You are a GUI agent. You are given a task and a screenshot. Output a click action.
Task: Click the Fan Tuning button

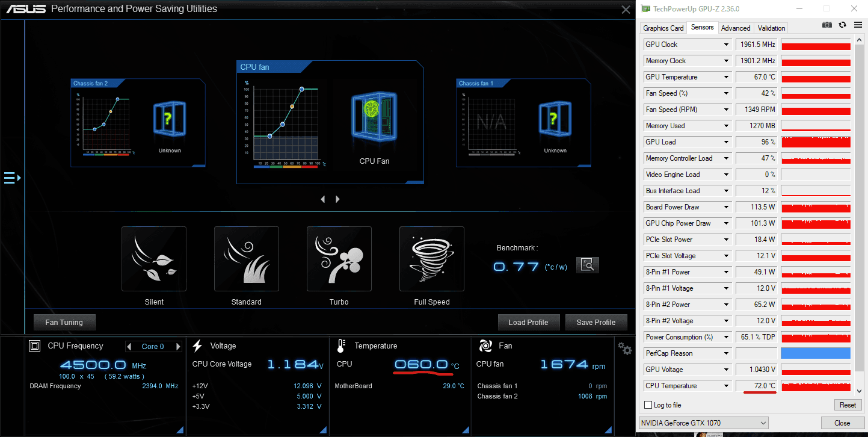(x=64, y=323)
